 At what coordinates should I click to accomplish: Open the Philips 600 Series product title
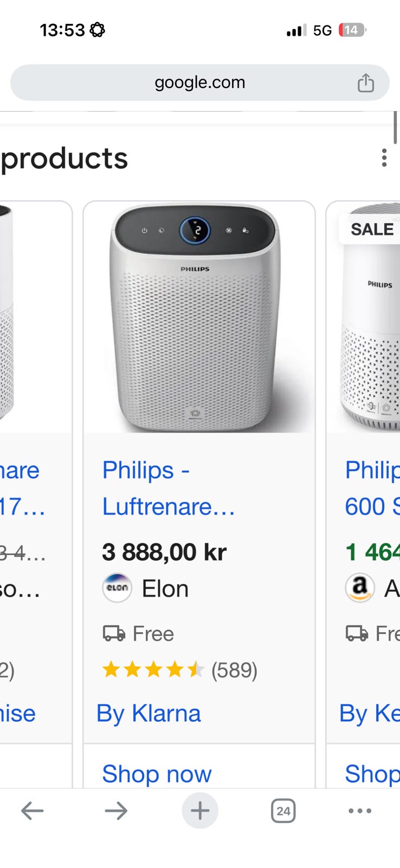click(x=372, y=488)
